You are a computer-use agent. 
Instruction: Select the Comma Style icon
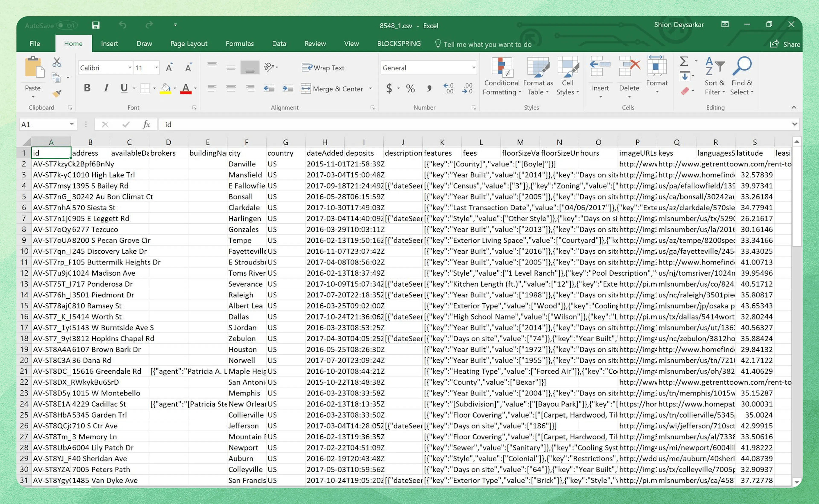click(429, 88)
